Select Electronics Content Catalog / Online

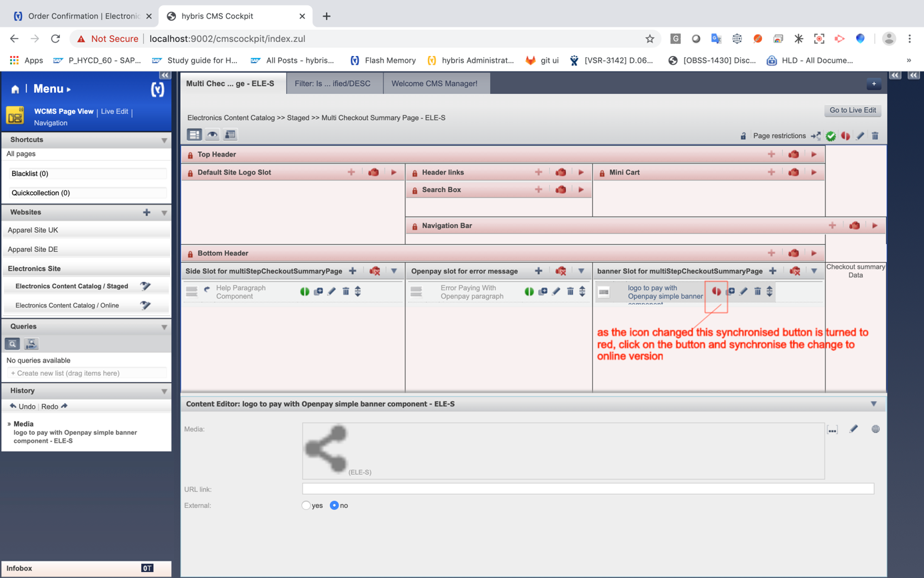pyautogui.click(x=67, y=305)
